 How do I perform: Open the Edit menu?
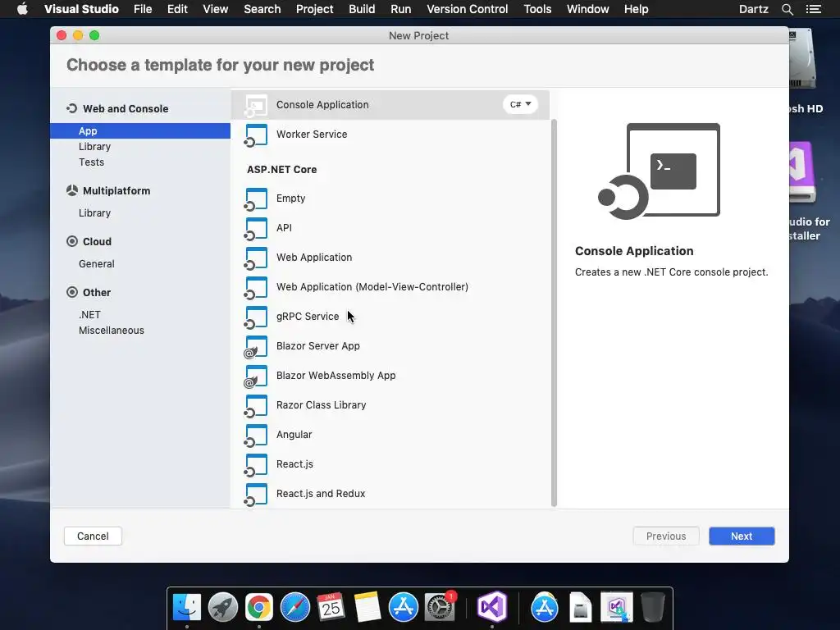point(177,9)
